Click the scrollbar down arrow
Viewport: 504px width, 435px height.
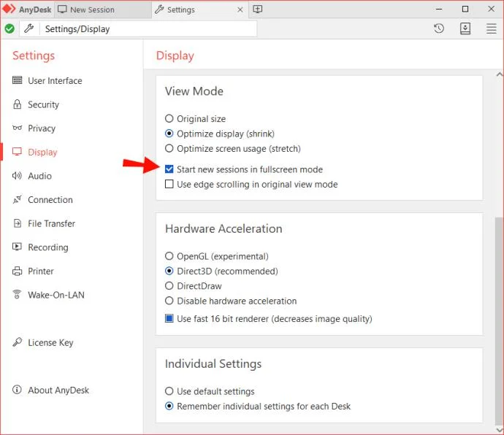click(x=499, y=429)
